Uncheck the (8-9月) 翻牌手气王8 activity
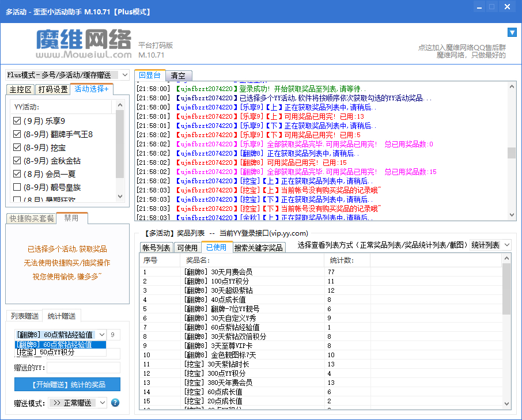Image resolution: width=522 pixels, height=420 pixels. point(17,134)
